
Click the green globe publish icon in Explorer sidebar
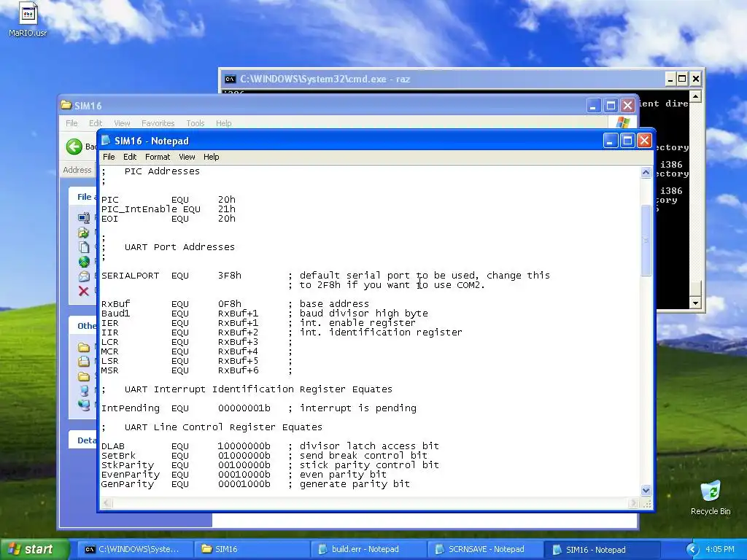point(84,262)
